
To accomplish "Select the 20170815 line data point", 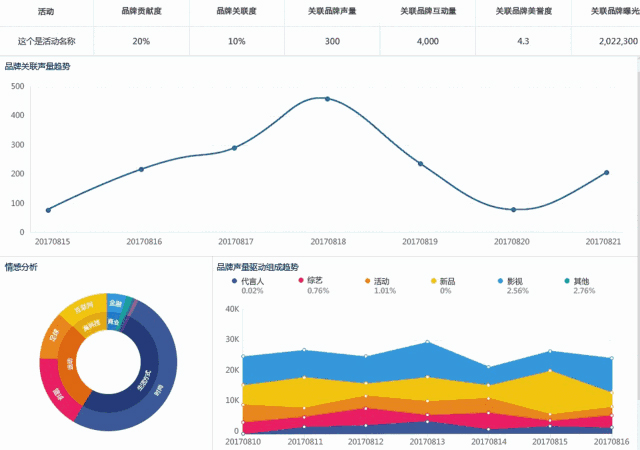I will point(48,210).
